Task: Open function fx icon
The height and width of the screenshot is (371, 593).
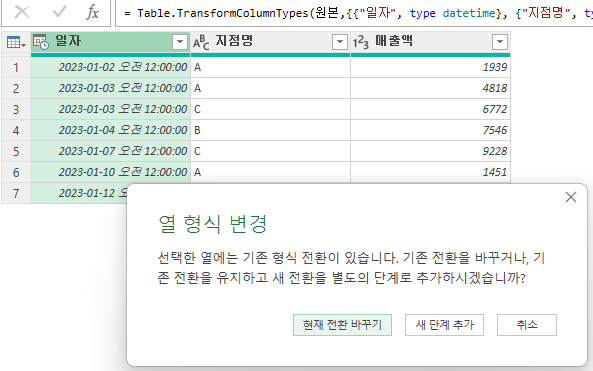Action: pos(92,12)
